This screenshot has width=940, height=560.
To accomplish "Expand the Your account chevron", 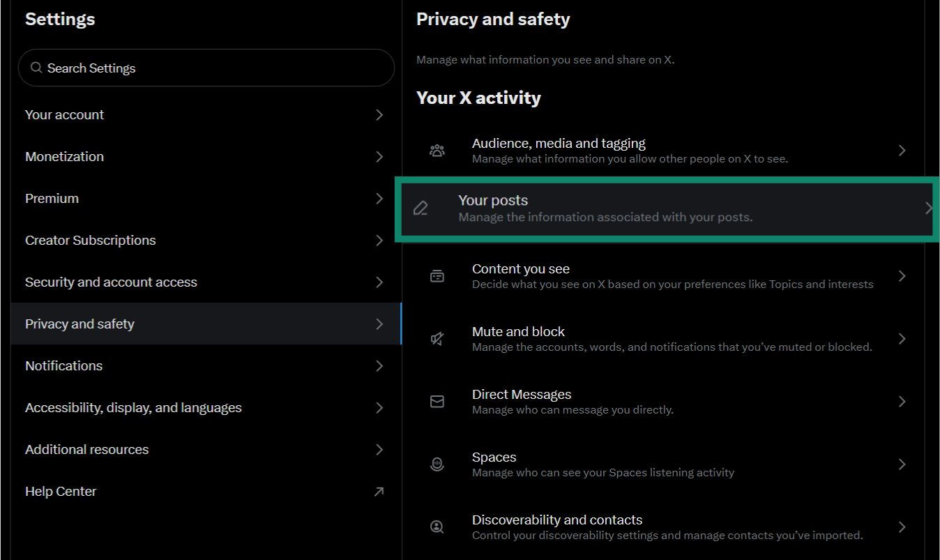I will tap(379, 114).
